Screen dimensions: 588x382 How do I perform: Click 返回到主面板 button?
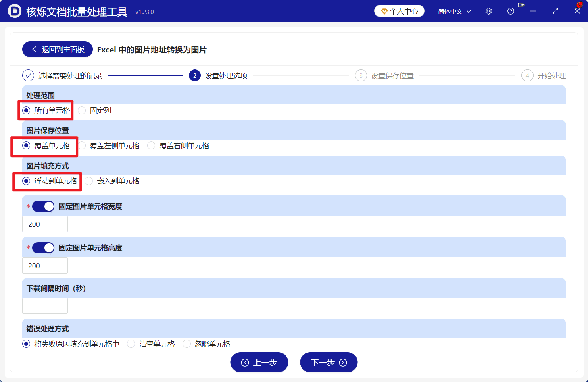pyautogui.click(x=57, y=49)
